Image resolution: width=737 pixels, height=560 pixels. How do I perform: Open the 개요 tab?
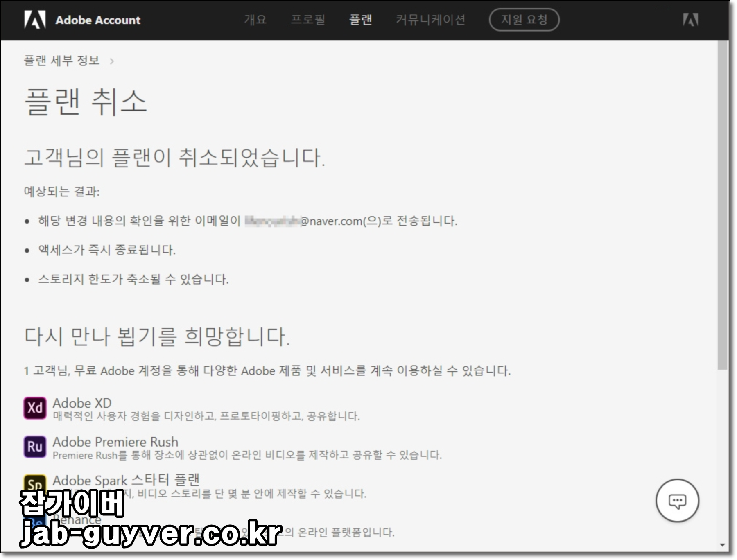(x=255, y=20)
